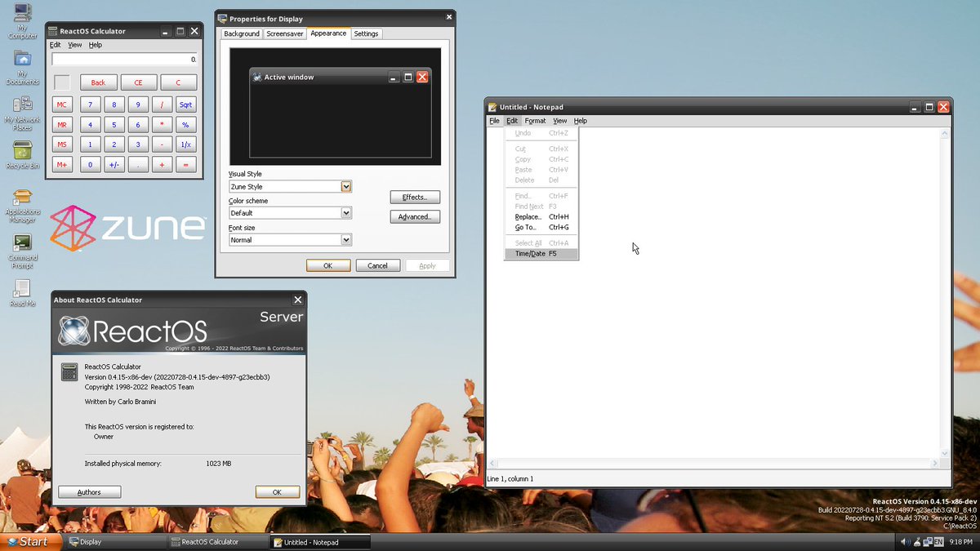Open Notepad's Help menu

click(580, 121)
